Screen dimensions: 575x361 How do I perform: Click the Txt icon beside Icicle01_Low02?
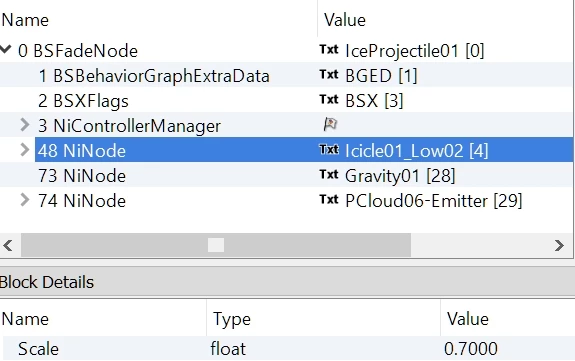(329, 149)
